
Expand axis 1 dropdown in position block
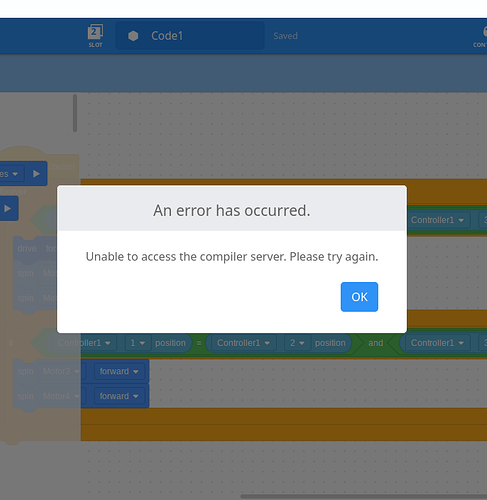coord(137,343)
